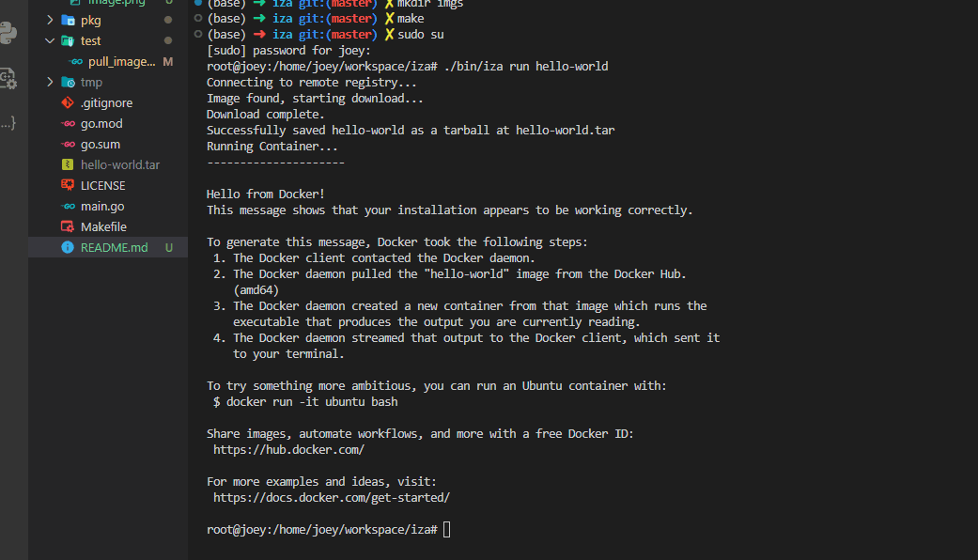Image resolution: width=978 pixels, height=560 pixels.
Task: Open the remote containers activity bar icon
Action: click(x=8, y=78)
